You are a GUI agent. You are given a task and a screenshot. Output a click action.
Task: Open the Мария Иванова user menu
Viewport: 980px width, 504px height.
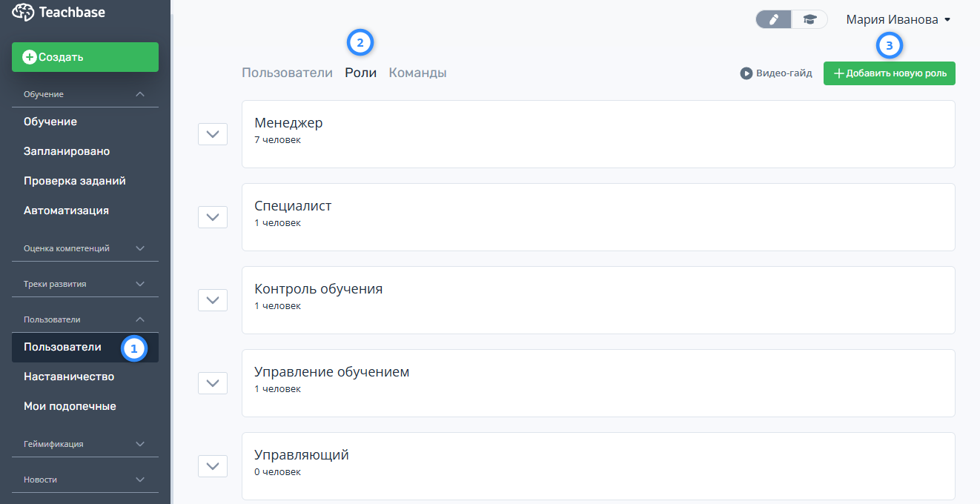(x=898, y=20)
